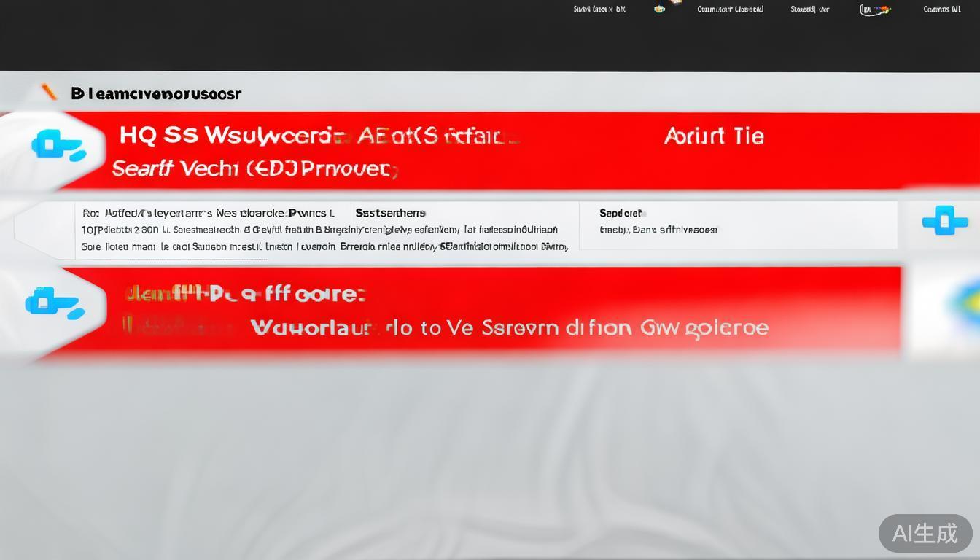Select the "Stasetfj" item in the top bar
The image size is (980, 560).
(x=809, y=9)
